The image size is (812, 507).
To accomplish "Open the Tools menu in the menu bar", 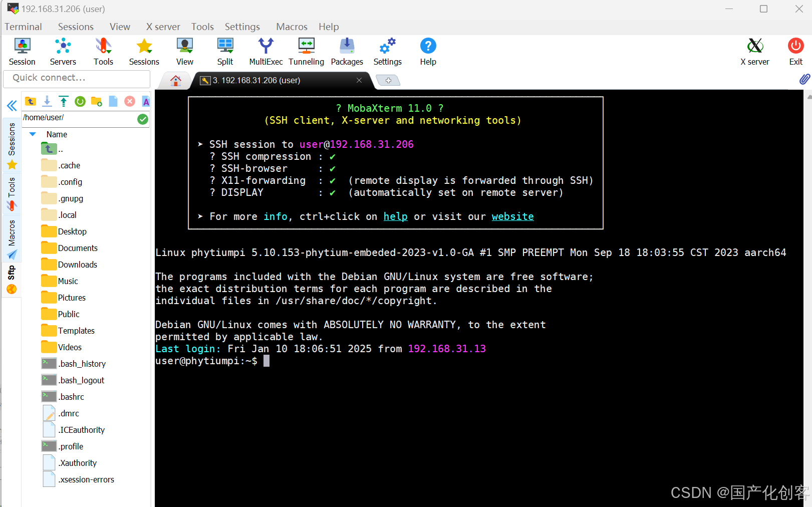I will click(202, 27).
